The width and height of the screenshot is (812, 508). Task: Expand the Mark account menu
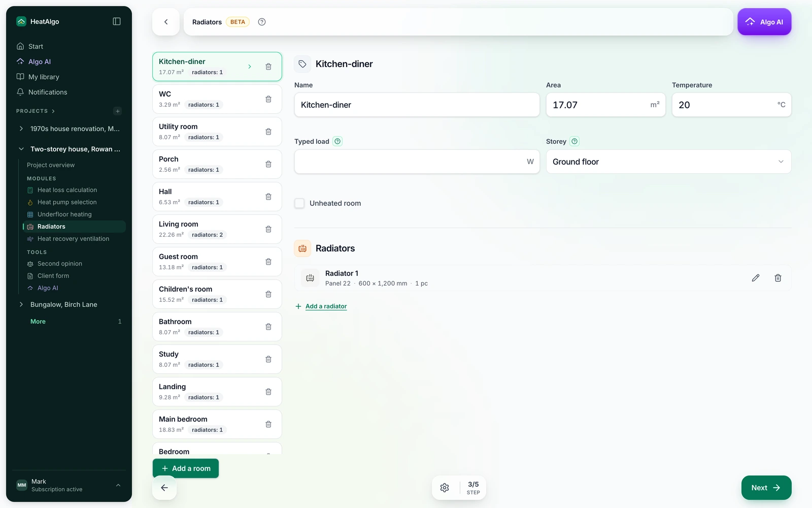(x=118, y=485)
